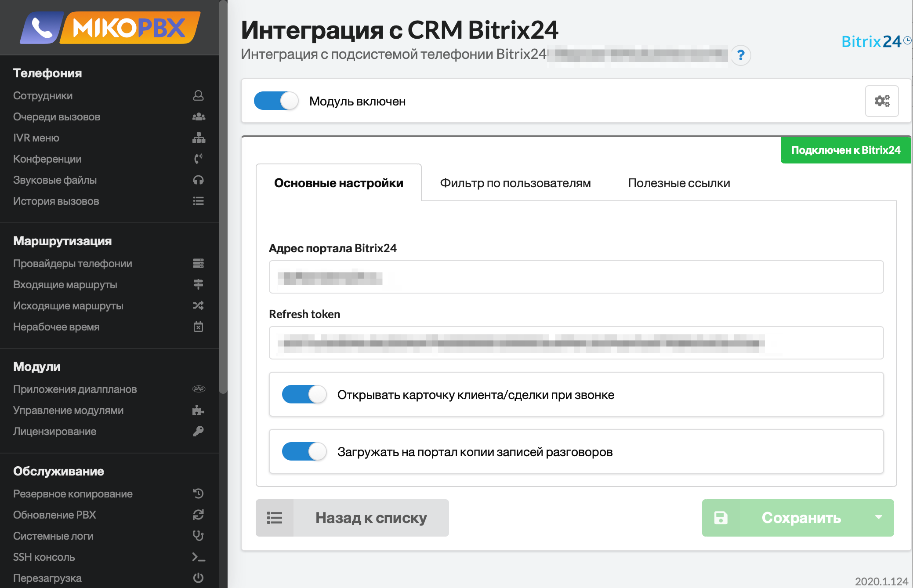
Task: Toggle opening client card on call
Action: pyautogui.click(x=304, y=394)
